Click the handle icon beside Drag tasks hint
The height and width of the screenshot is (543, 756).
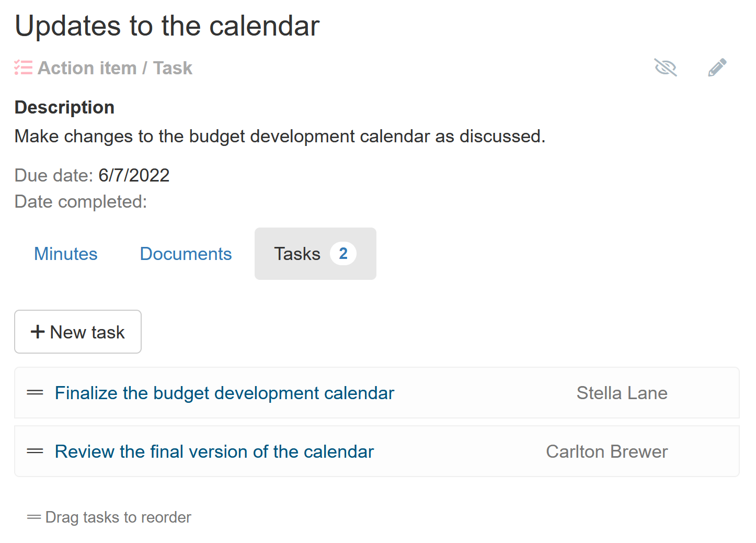pyautogui.click(x=34, y=517)
